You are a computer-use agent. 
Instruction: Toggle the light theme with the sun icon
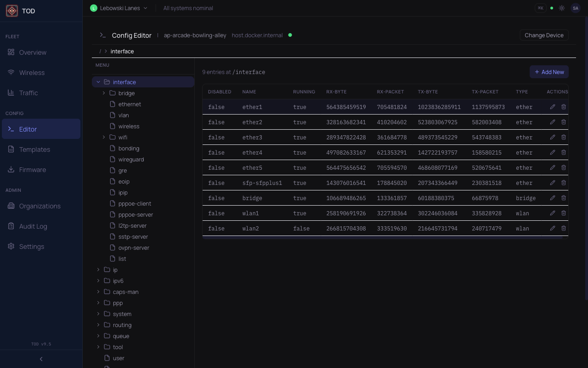561,8
